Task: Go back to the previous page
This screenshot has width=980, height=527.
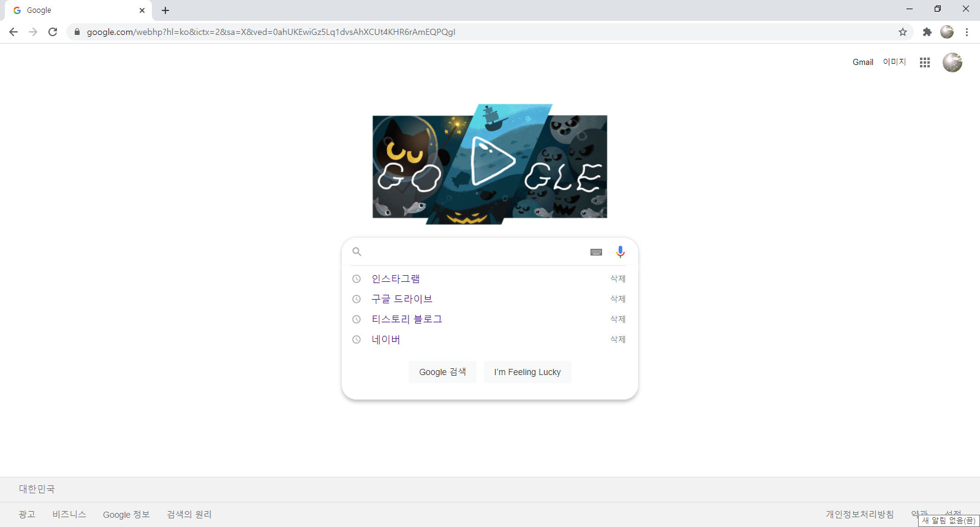Action: (x=13, y=32)
